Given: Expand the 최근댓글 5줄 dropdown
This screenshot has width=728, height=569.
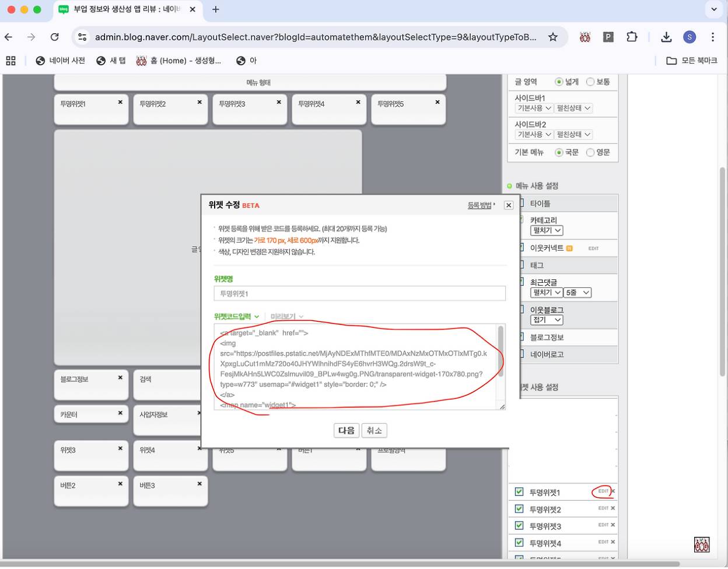Looking at the screenshot, I should [577, 293].
